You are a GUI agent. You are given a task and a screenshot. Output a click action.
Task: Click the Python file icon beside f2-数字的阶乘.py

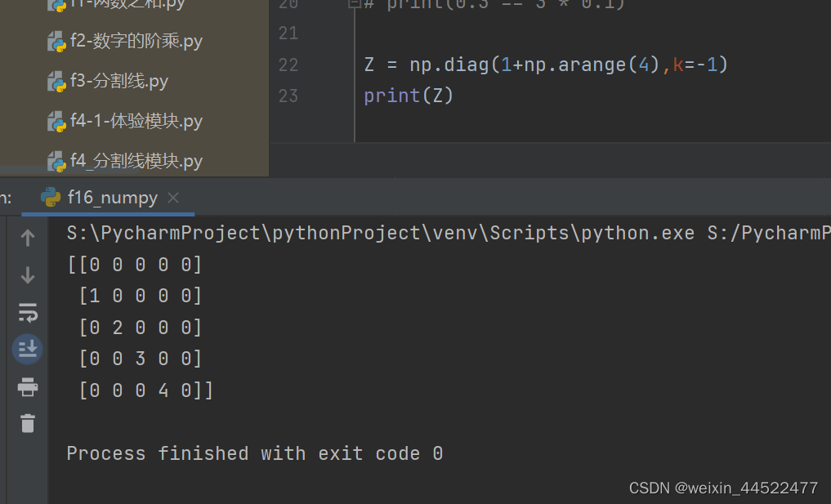(x=56, y=42)
